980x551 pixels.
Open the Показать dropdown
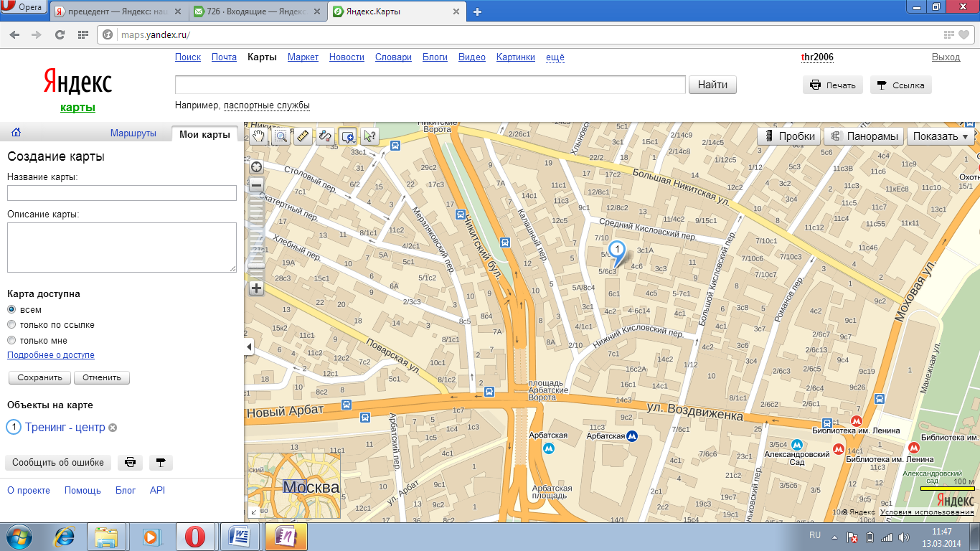pos(941,136)
